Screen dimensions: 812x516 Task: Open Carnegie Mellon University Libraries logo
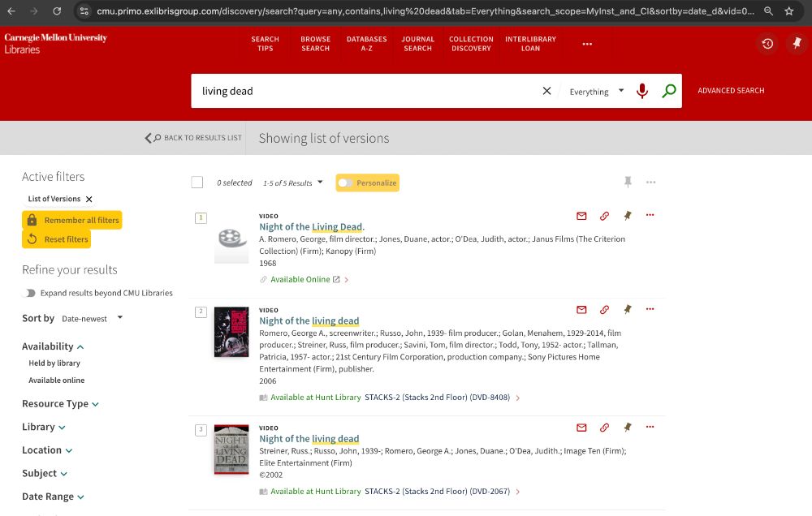click(x=55, y=44)
